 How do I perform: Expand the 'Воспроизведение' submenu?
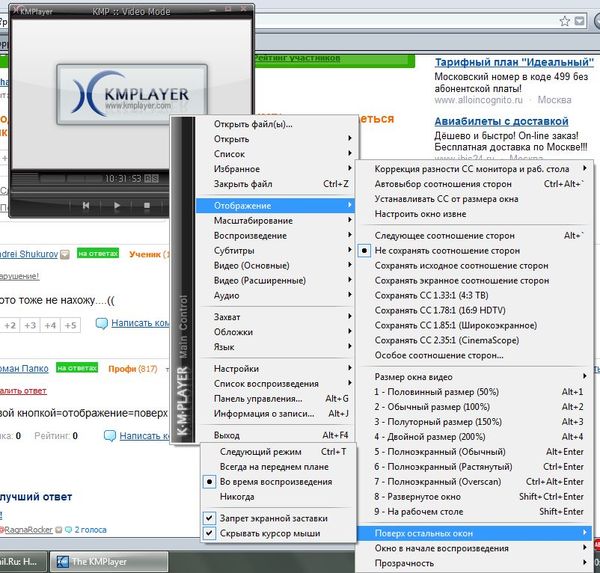coord(275,235)
